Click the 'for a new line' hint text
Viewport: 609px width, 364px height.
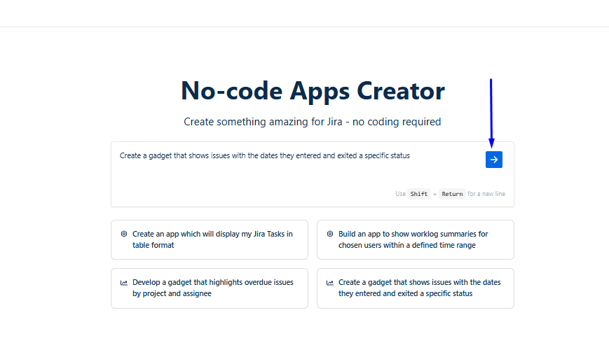486,194
